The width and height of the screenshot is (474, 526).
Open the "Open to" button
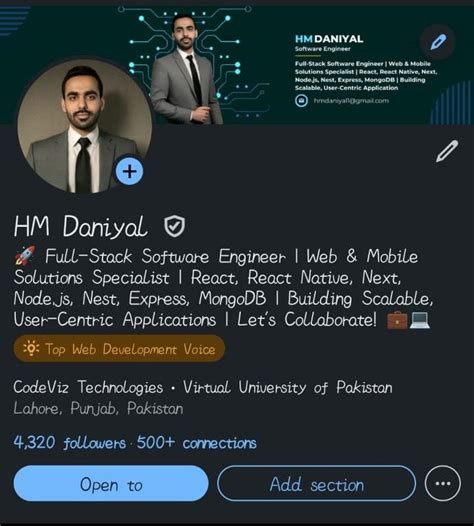point(111,484)
